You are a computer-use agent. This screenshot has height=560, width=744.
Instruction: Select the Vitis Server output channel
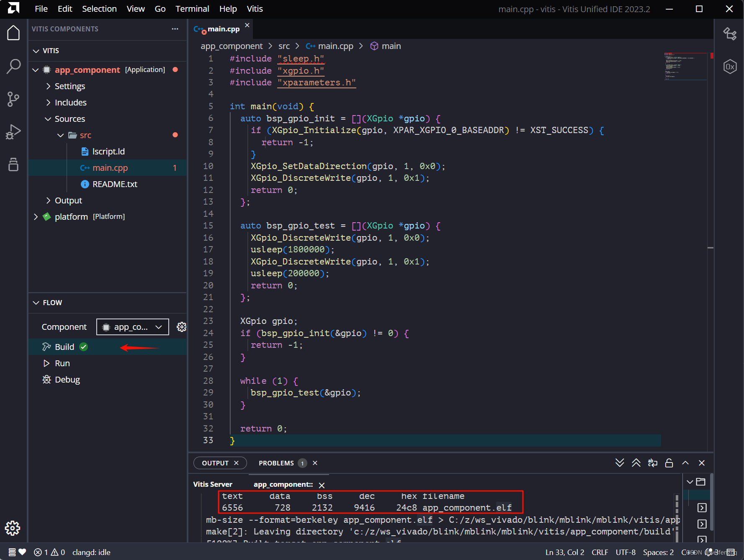pyautogui.click(x=213, y=484)
